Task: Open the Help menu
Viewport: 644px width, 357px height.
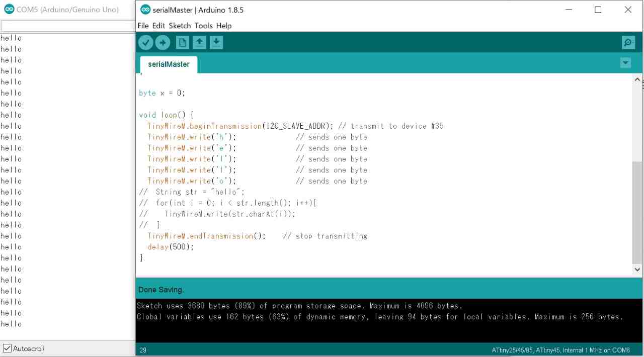Action: coord(224,26)
